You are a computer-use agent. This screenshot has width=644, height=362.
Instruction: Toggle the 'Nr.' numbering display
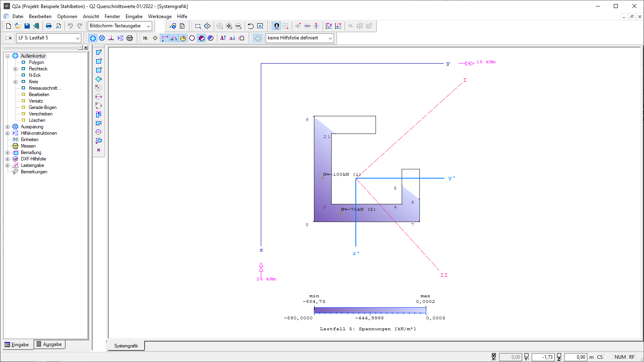coord(146,38)
